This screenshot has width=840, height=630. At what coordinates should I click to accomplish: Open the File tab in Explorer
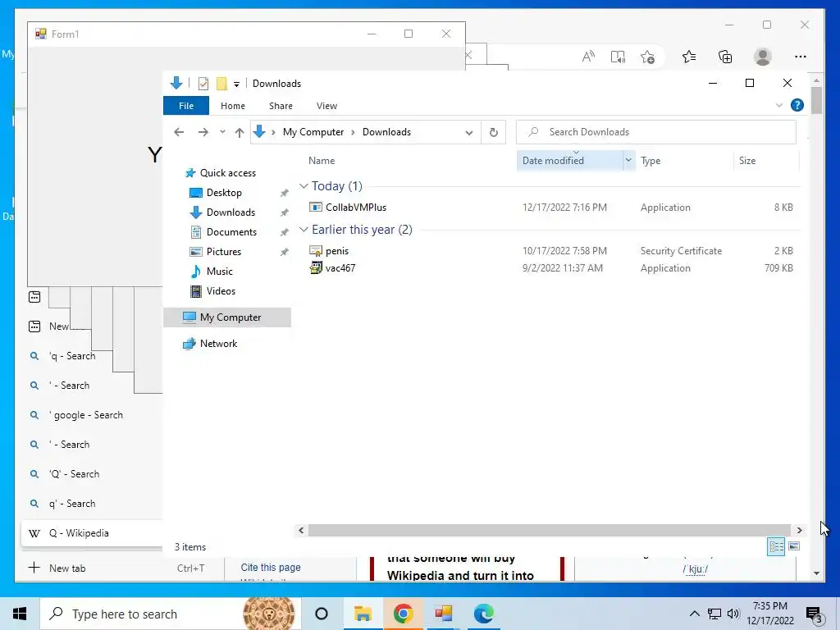click(186, 106)
